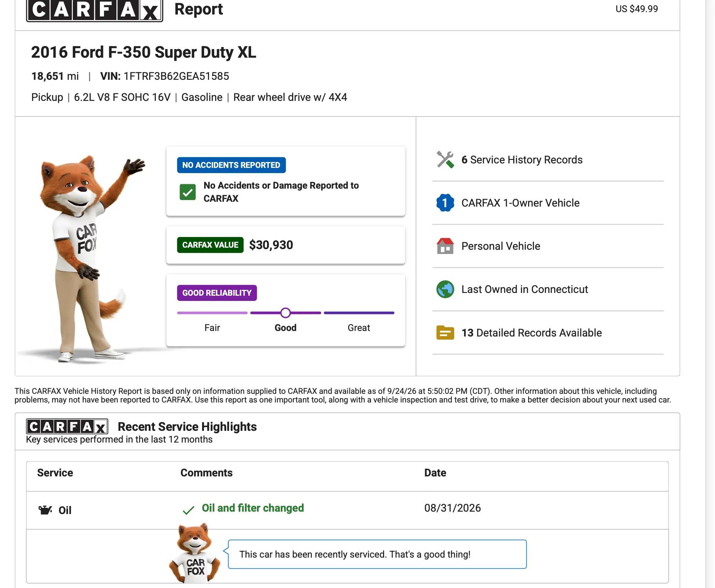Click the 2016 Ford F-350 Super Duty XL title

[144, 52]
